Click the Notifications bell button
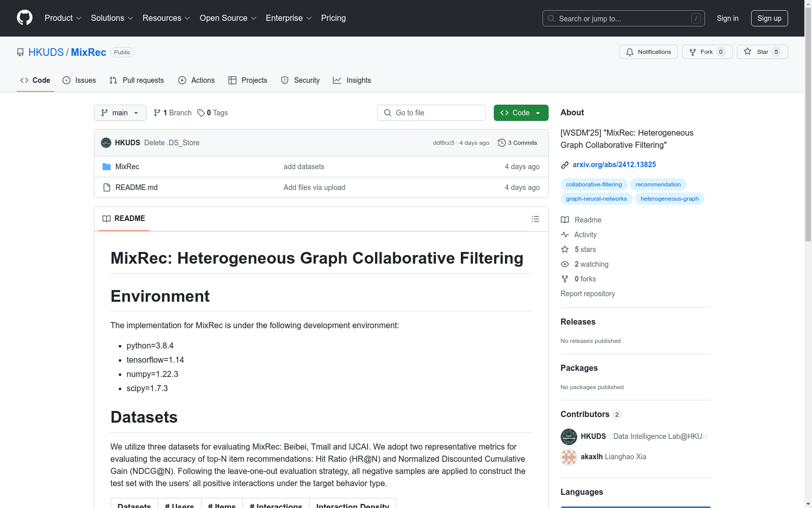 click(648, 52)
